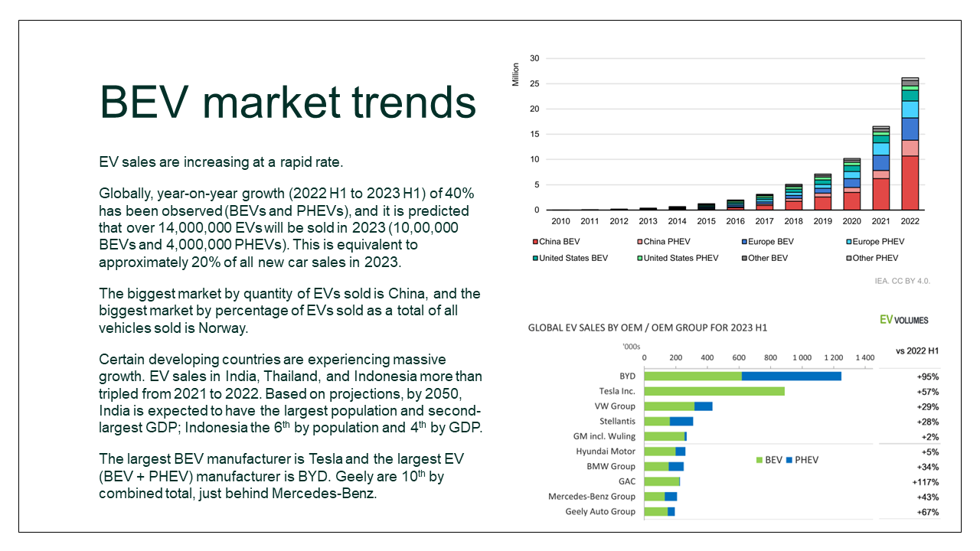This screenshot has height=551, width=980.
Task: Click the Other BEV legend swatch
Action: click(x=744, y=259)
